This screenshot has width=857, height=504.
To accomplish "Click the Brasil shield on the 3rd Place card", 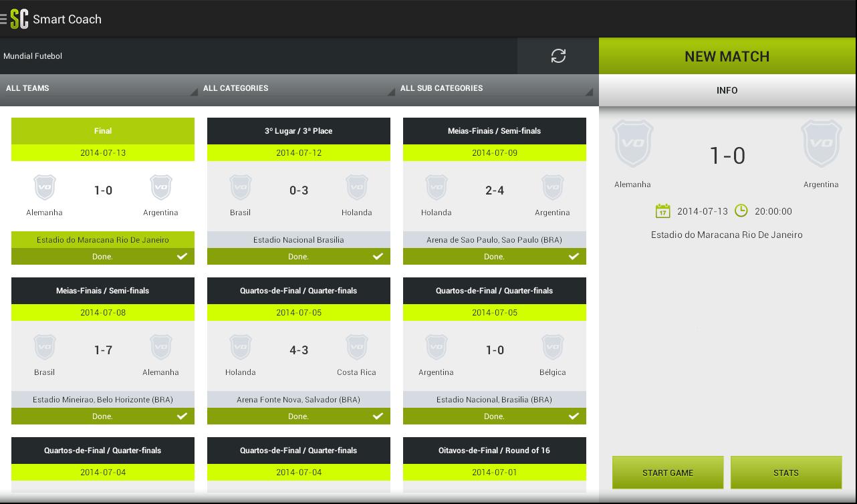I will [241, 187].
